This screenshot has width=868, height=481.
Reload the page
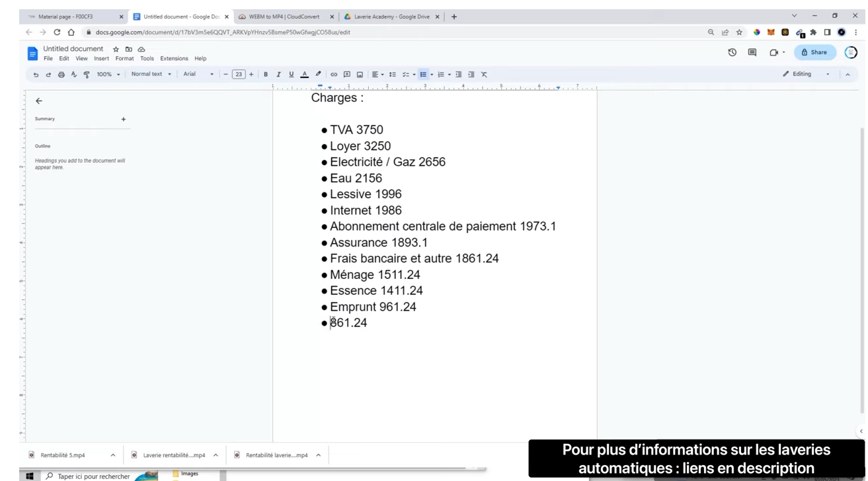pos(57,32)
